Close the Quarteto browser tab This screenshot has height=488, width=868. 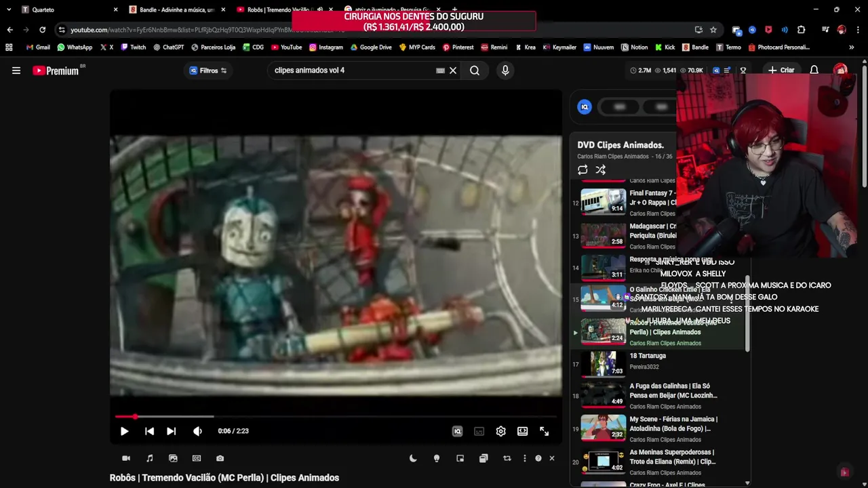click(115, 9)
